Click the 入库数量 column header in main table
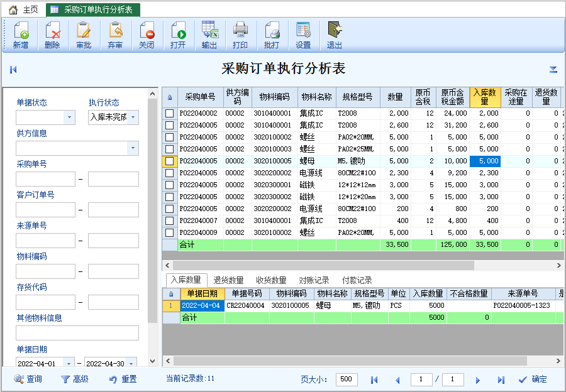This screenshot has width=566, height=392. [x=485, y=97]
